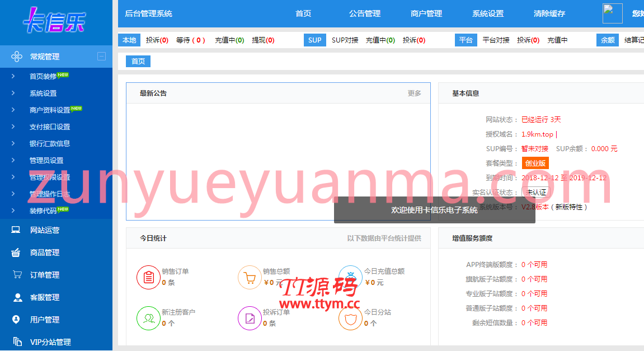Open the SUP对接 link
Image resolution: width=644 pixels, height=351 pixels.
pyautogui.click(x=345, y=40)
